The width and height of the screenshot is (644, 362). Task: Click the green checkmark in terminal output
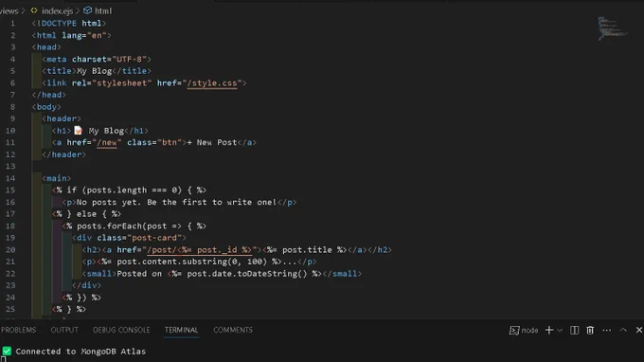click(x=7, y=351)
